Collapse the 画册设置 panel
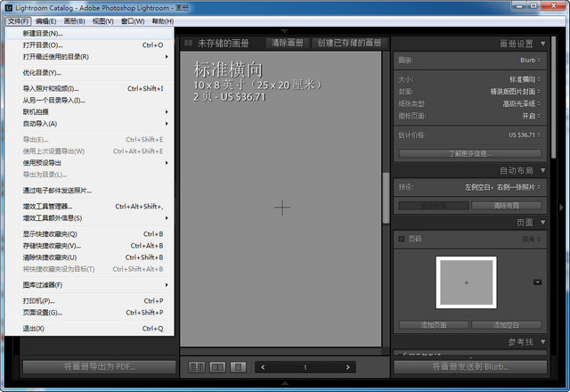570x392 pixels. tap(541, 44)
